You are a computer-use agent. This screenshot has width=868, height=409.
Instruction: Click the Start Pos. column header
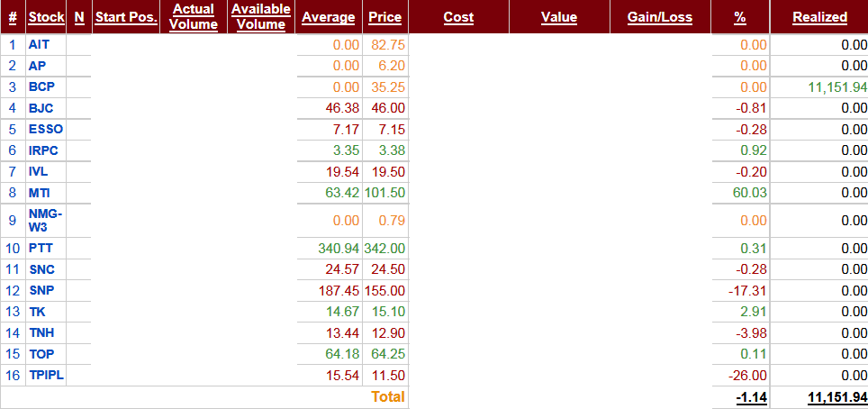(125, 17)
